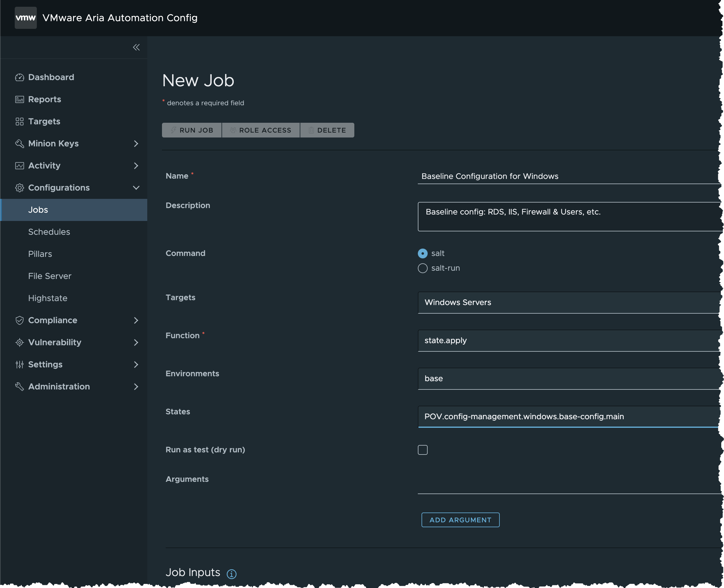Click users icon on Role Access
724x588 pixels.
(233, 130)
